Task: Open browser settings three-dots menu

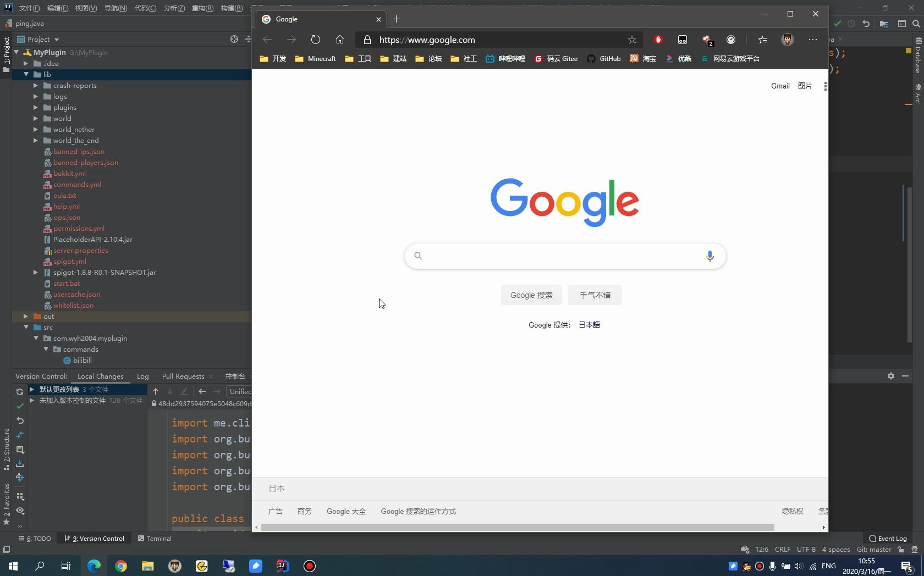Action: (x=812, y=40)
